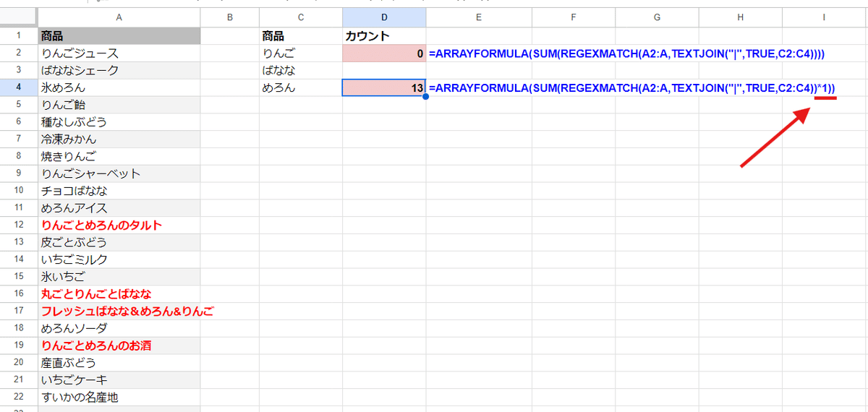Screen dimensions: 868x412
Task: Click the formula text in row 2
Action: pyautogui.click(x=627, y=53)
